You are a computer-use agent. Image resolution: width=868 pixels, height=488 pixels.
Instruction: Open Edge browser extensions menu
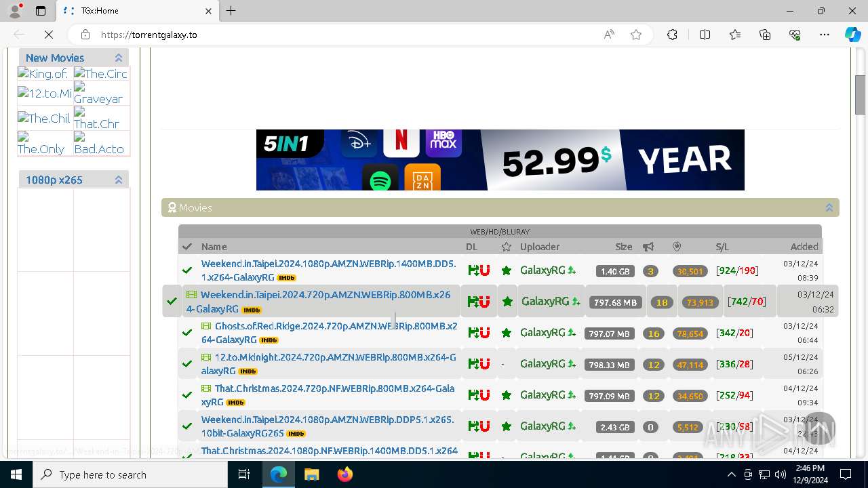point(672,35)
